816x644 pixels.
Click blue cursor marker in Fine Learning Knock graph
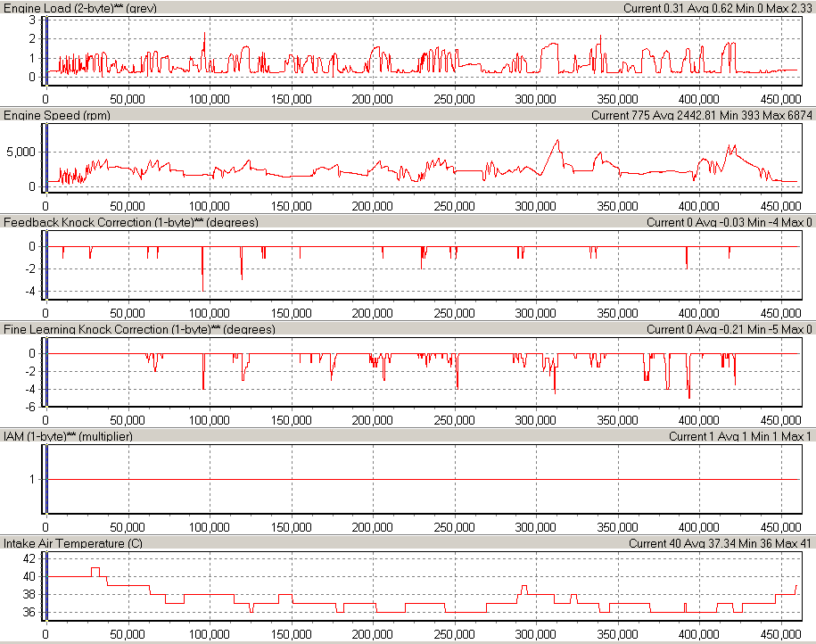[x=45, y=370]
